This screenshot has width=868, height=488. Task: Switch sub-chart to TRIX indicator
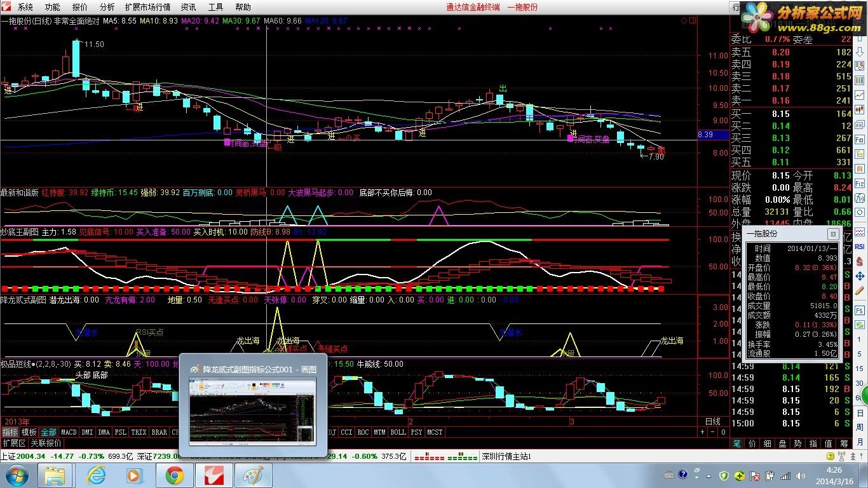[x=139, y=432]
